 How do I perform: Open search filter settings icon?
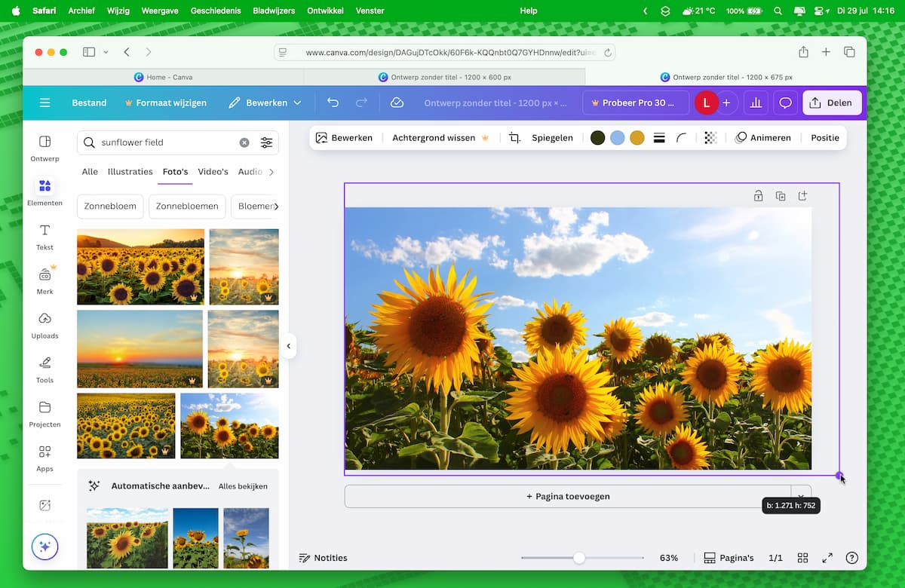pyautogui.click(x=266, y=142)
